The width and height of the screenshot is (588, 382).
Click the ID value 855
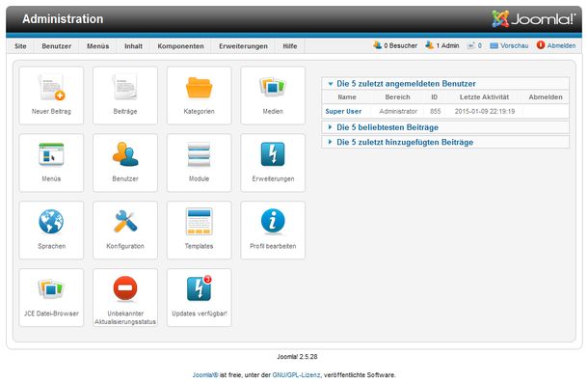coord(435,112)
